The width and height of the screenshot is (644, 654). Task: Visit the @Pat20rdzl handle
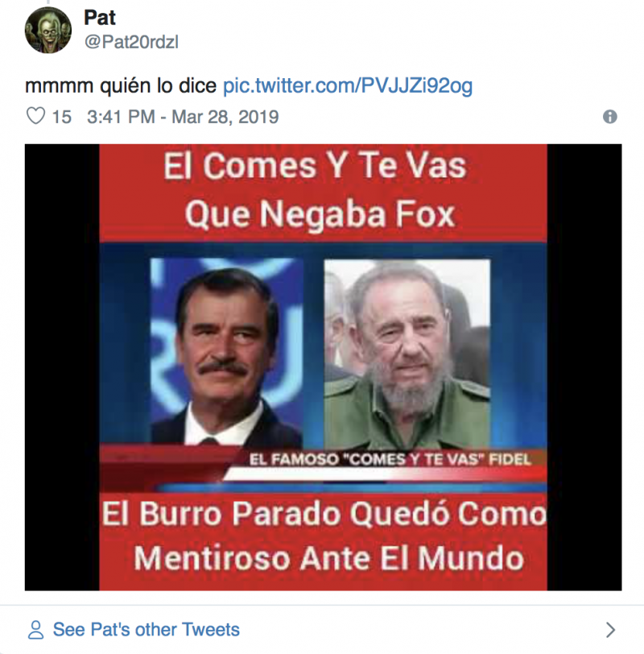pyautogui.click(x=131, y=42)
